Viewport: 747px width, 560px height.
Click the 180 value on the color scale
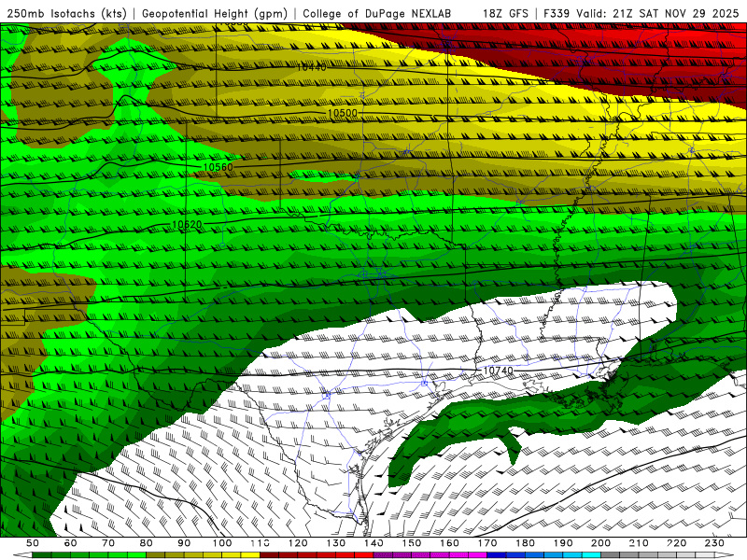pos(525,543)
